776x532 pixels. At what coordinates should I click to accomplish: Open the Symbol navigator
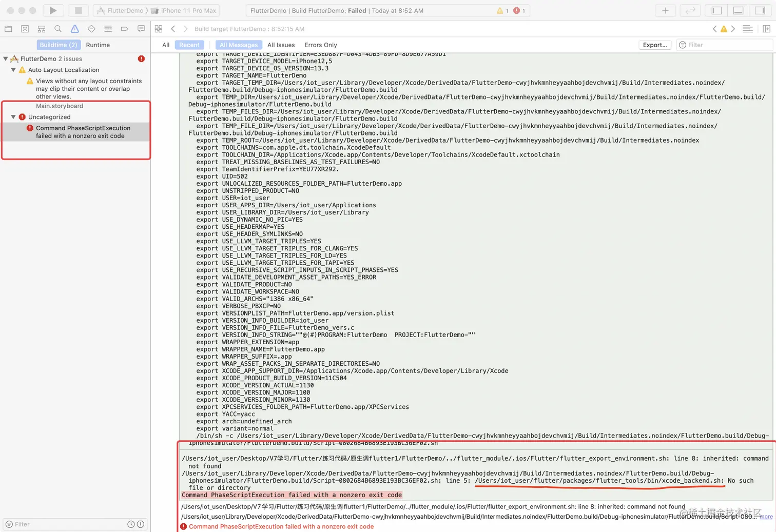coord(42,29)
